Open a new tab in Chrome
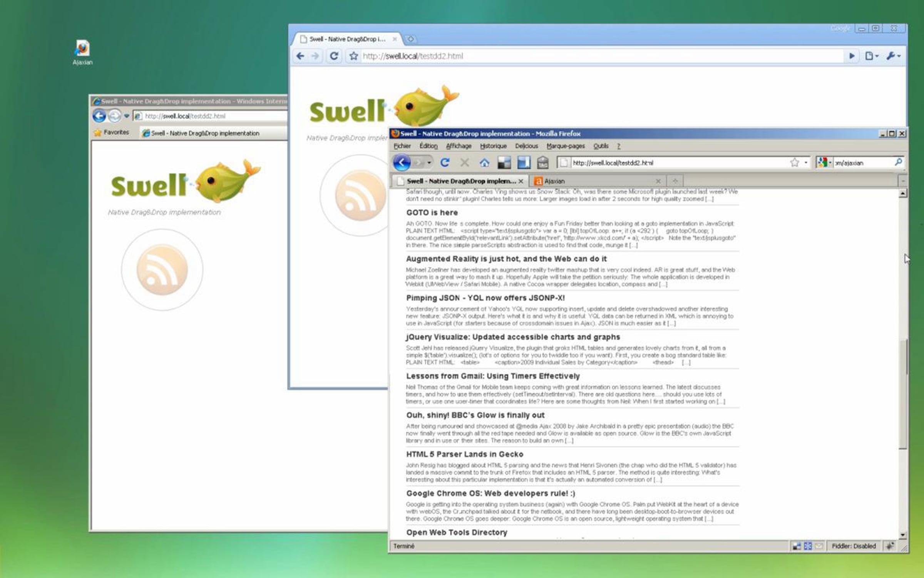Image resolution: width=924 pixels, height=578 pixels. tap(410, 39)
